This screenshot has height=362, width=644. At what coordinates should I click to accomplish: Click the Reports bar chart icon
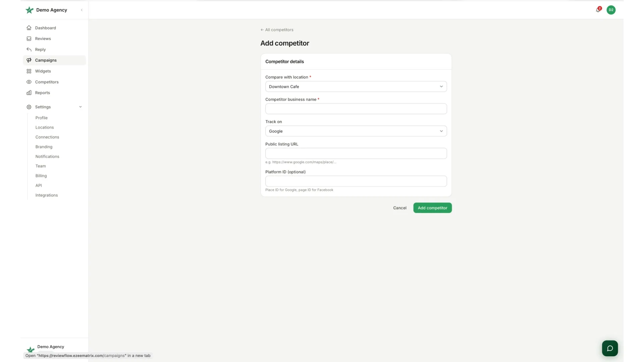[x=29, y=93]
